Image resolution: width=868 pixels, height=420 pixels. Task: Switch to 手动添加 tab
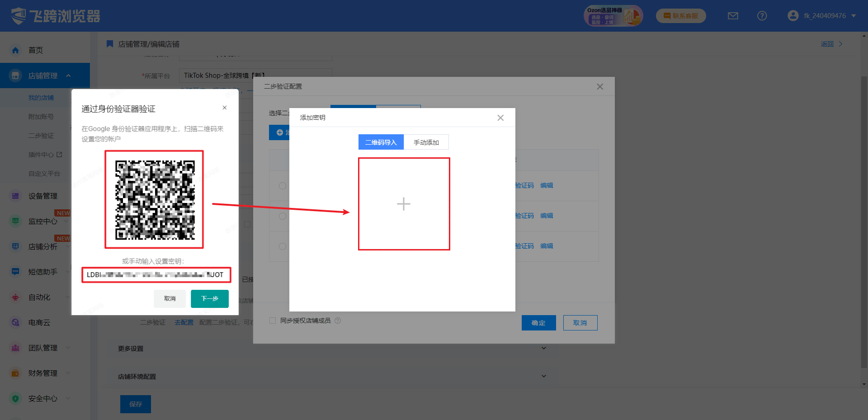[x=426, y=142]
